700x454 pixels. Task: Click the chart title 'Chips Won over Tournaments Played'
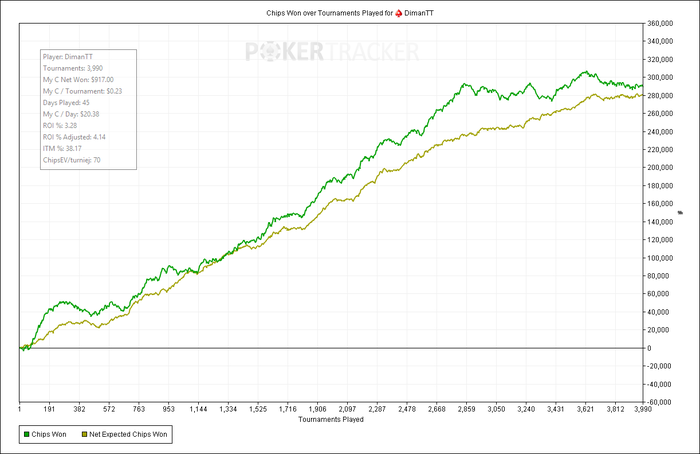coord(325,13)
